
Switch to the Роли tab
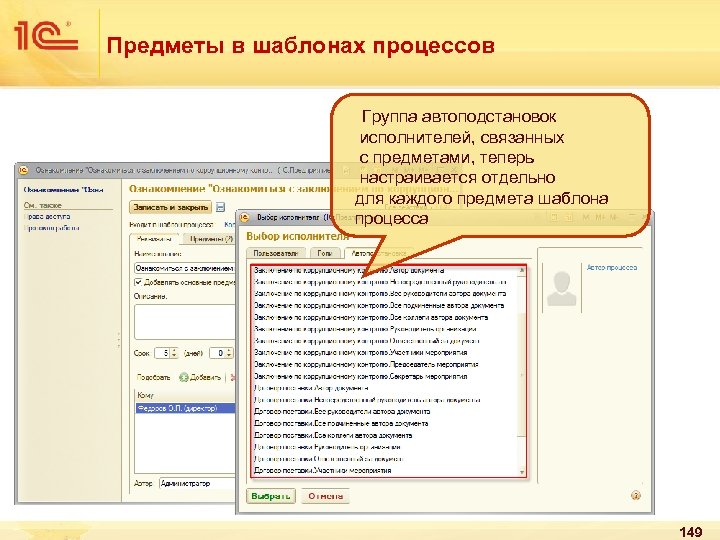coord(325,253)
